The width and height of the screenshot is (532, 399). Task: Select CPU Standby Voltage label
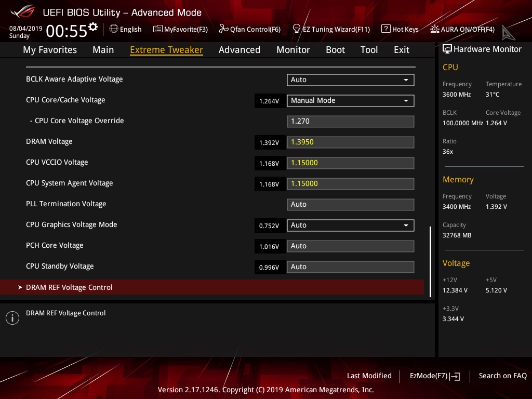pyautogui.click(x=60, y=267)
